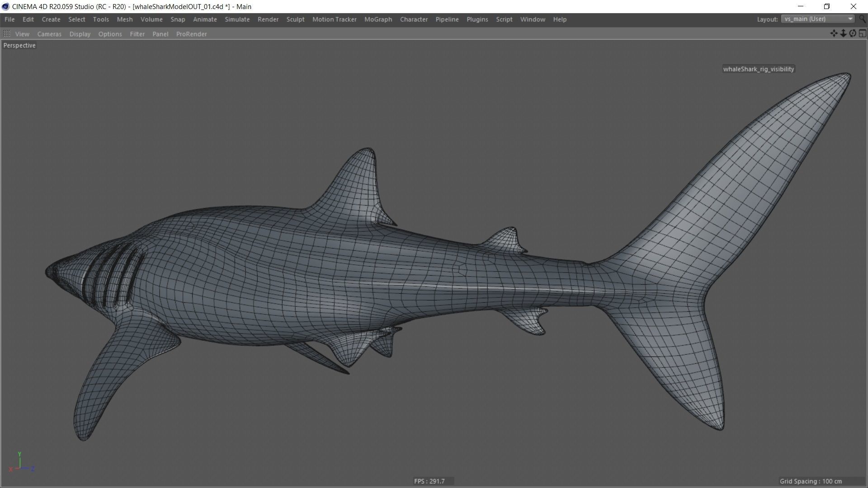The width and height of the screenshot is (868, 488).
Task: Open the Animate menu
Action: tap(205, 19)
